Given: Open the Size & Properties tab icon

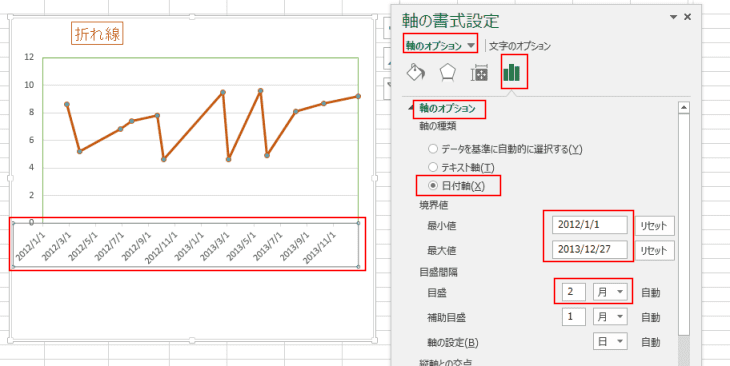Looking at the screenshot, I should point(480,73).
